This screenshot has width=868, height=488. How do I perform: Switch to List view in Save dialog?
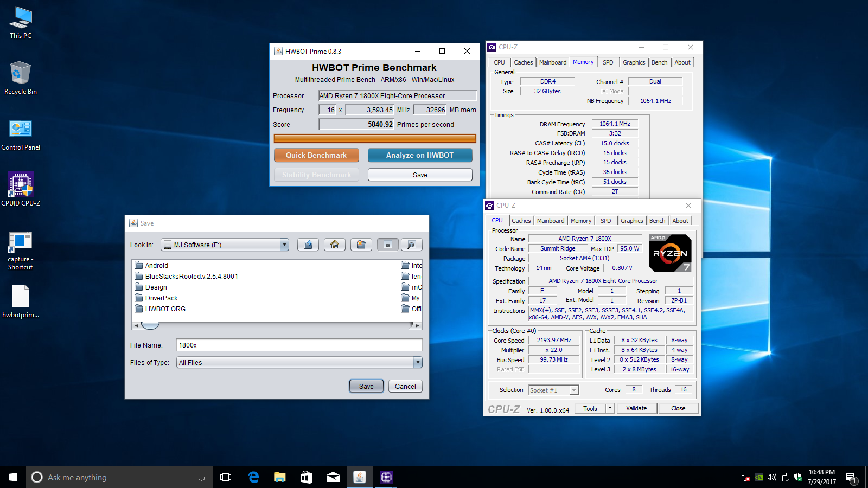point(388,245)
